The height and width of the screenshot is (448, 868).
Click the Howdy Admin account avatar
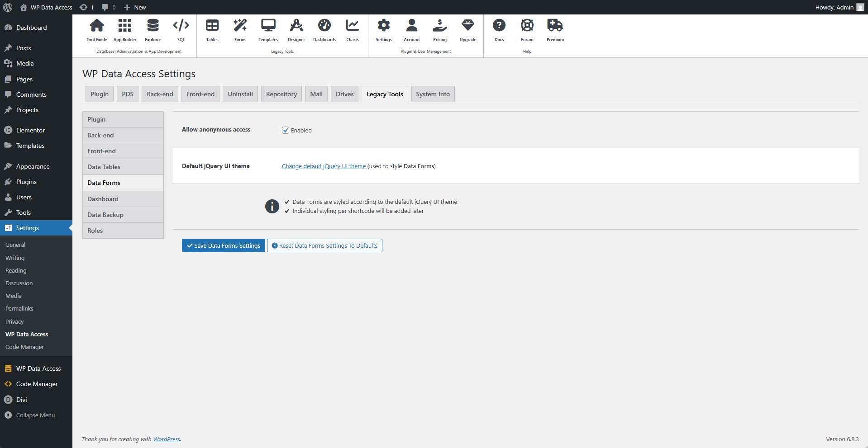(x=860, y=7)
